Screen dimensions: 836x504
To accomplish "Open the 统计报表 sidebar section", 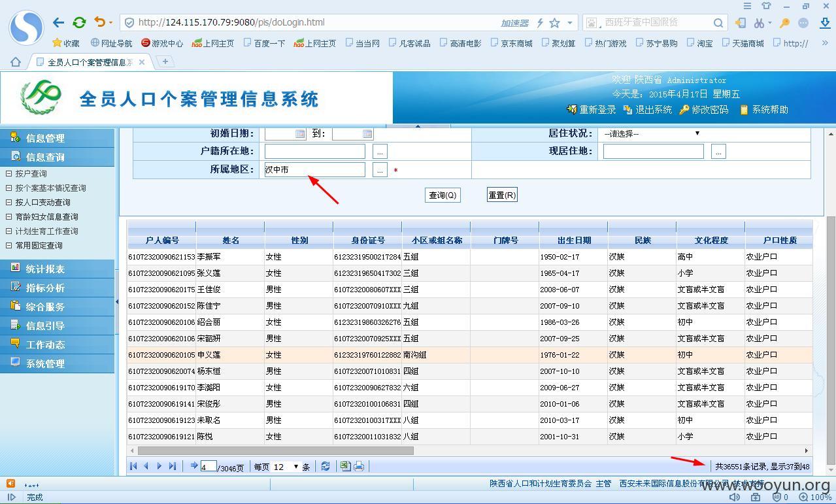I will tap(57, 269).
